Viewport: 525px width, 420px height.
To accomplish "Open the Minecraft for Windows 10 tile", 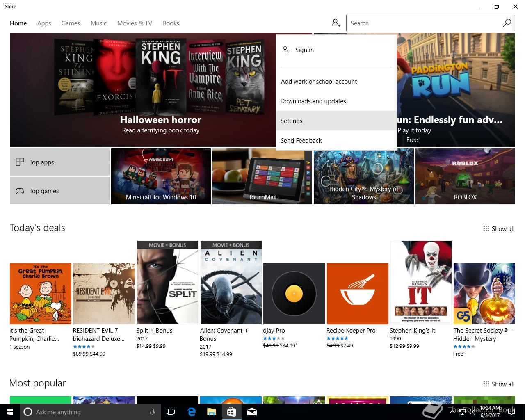I will point(161,176).
